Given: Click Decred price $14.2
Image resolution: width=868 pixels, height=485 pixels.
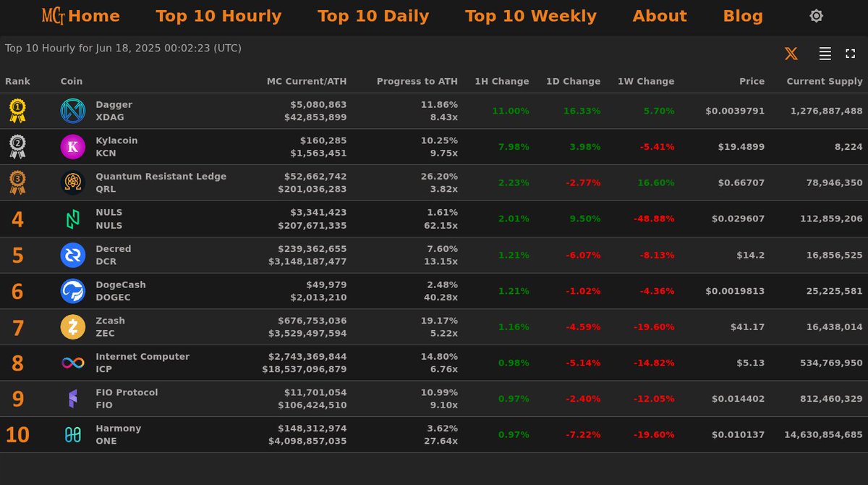Looking at the screenshot, I should coord(751,255).
